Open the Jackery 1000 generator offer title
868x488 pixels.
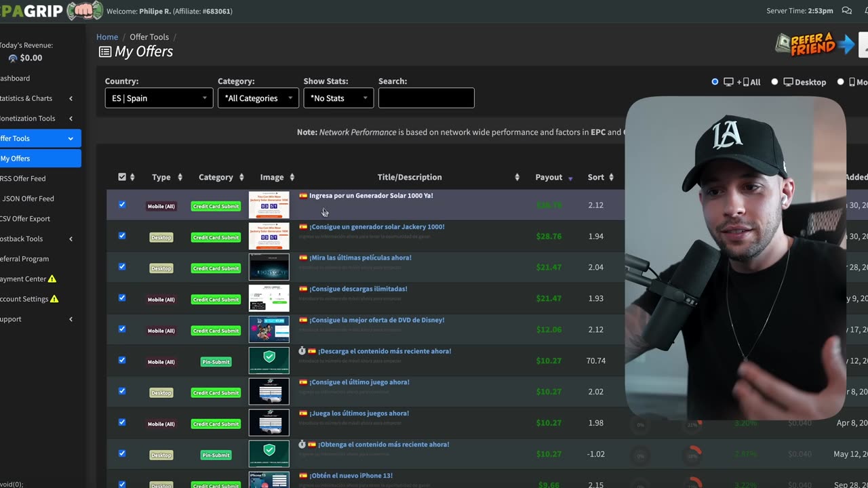[378, 226]
